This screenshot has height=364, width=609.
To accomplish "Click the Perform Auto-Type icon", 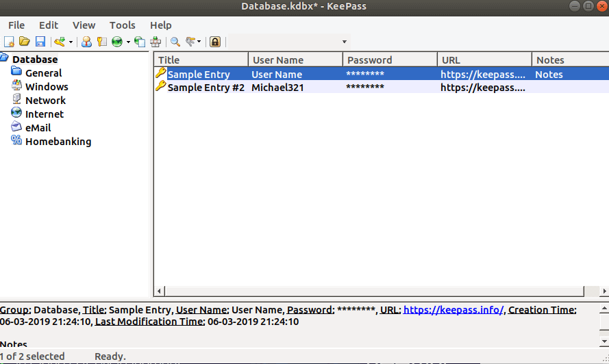I will click(x=156, y=42).
